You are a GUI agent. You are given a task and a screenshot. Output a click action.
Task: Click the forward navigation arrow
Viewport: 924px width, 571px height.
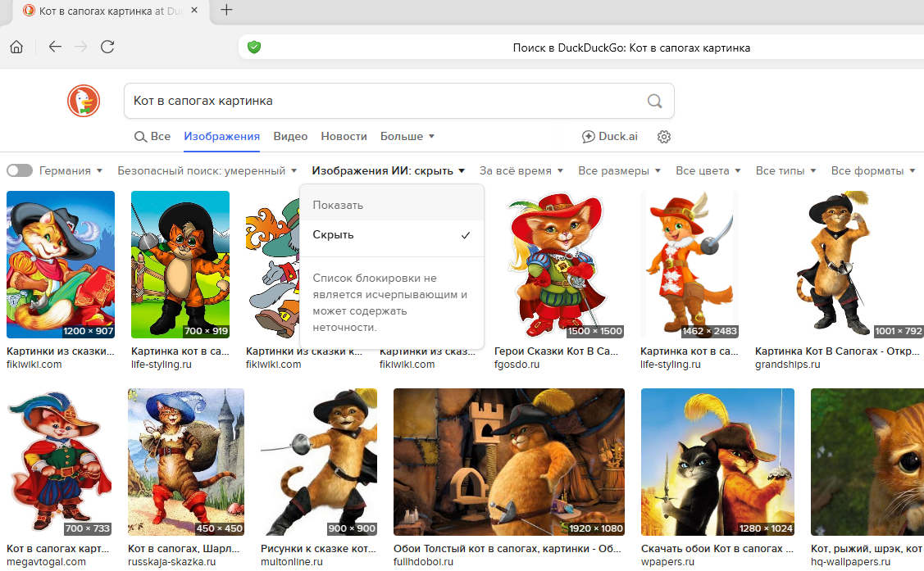pyautogui.click(x=81, y=47)
